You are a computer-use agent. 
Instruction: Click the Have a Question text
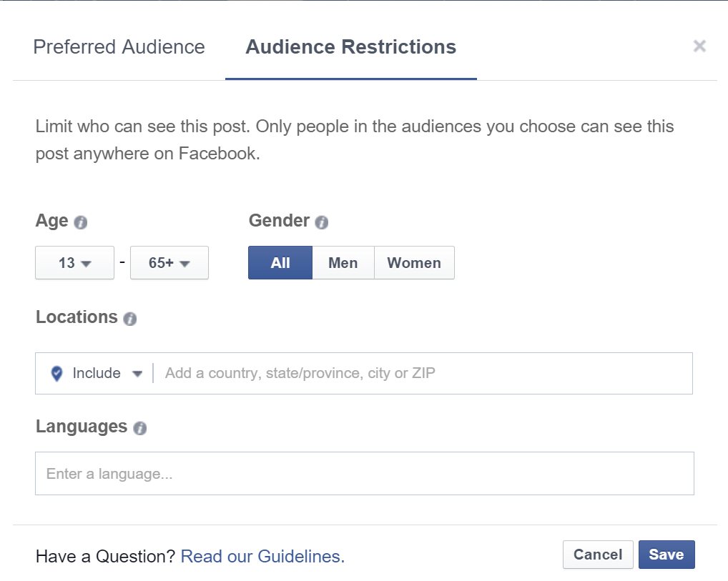[x=105, y=556]
